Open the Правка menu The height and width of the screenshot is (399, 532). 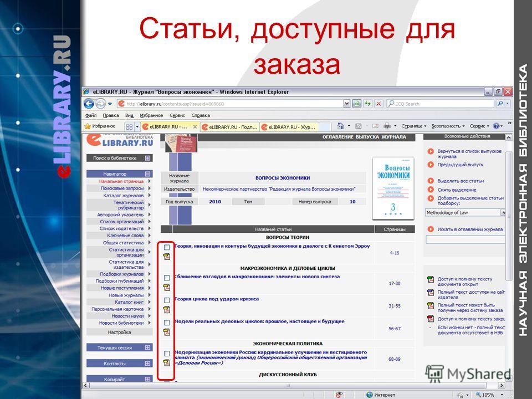pos(111,115)
